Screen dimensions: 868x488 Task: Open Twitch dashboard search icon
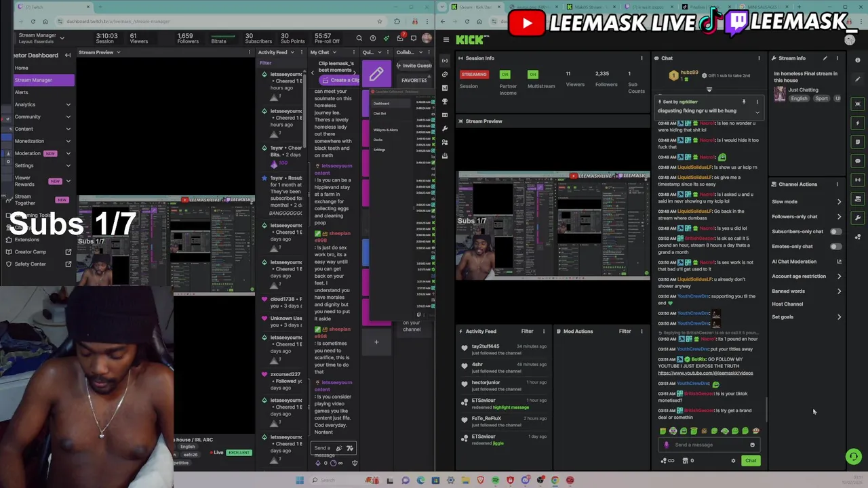(x=359, y=39)
